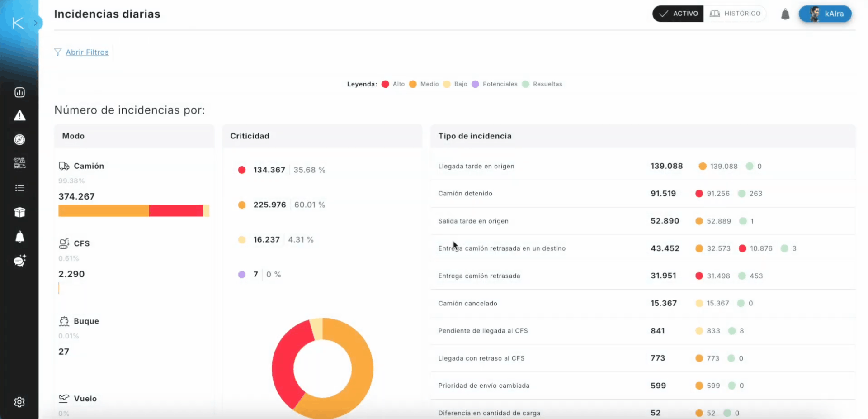Switch to the HISTÓRICO view
This screenshot has width=868, height=419.
click(735, 14)
